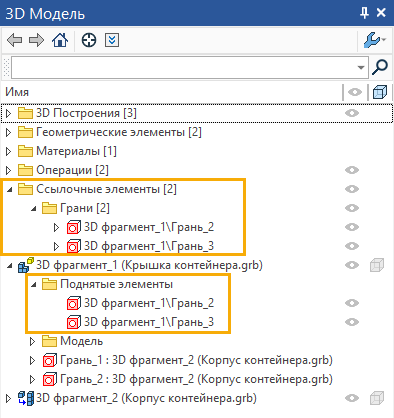
Task: Hide Грань_3 under Поднятые элементы
Action: (352, 322)
